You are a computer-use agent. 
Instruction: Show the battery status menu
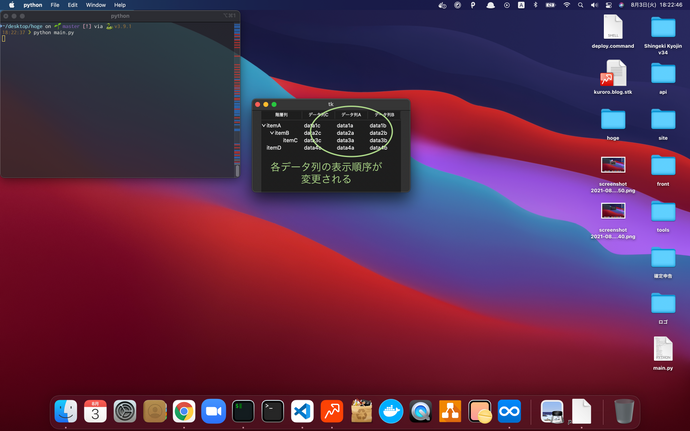click(551, 5)
